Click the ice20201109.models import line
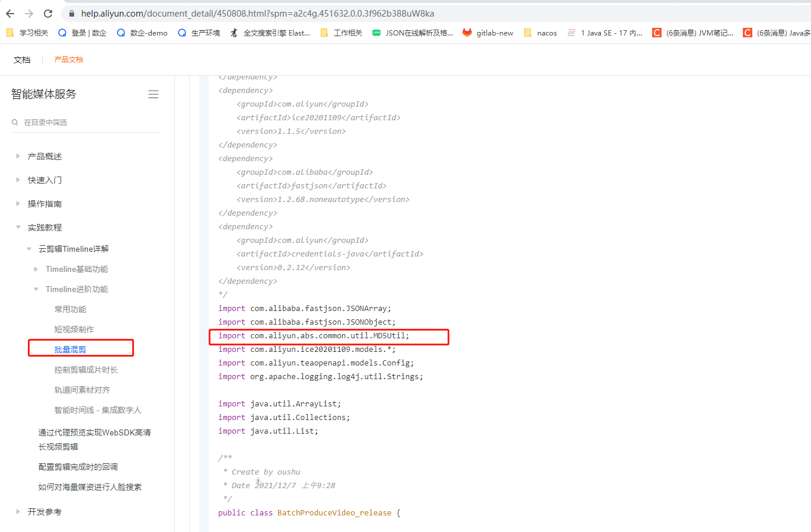 [x=306, y=350]
